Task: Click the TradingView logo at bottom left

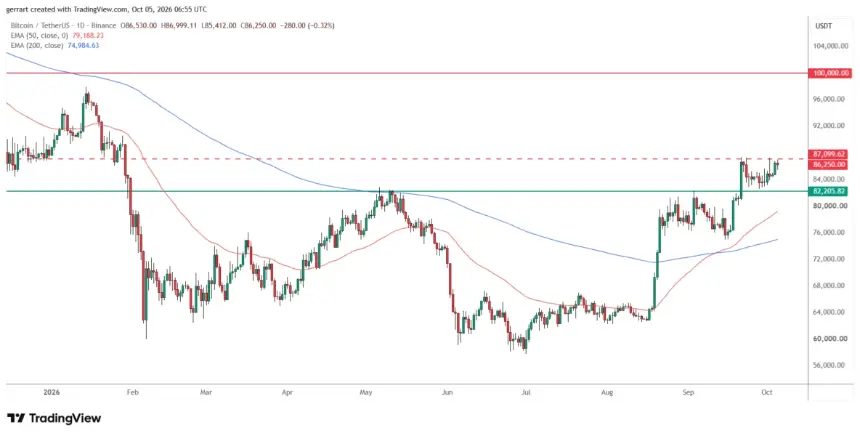Action: 54,418
